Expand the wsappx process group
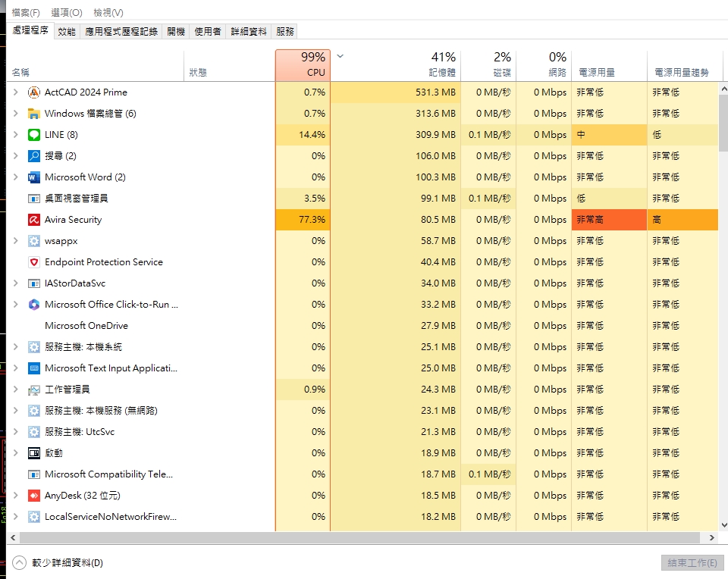The height and width of the screenshot is (579, 728). point(15,241)
